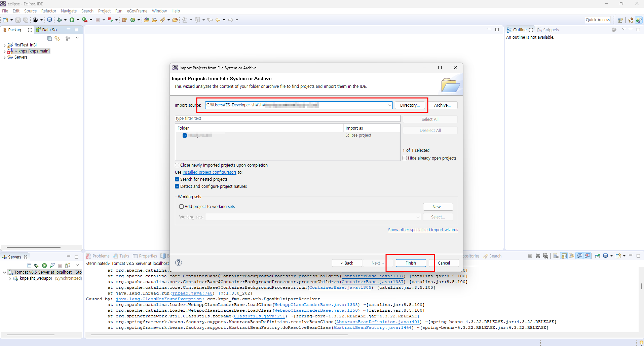This screenshot has width=644, height=346.
Task: Open the Refactor menu
Action: (49, 11)
